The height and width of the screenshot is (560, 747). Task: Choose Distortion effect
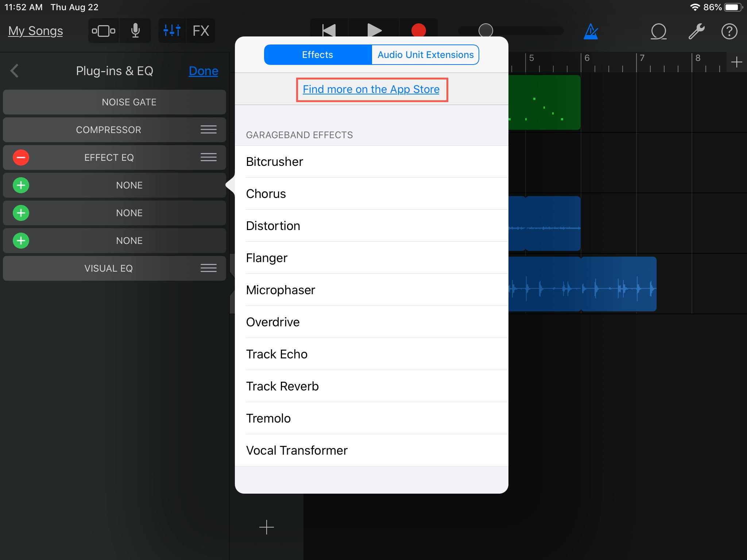[x=372, y=226]
